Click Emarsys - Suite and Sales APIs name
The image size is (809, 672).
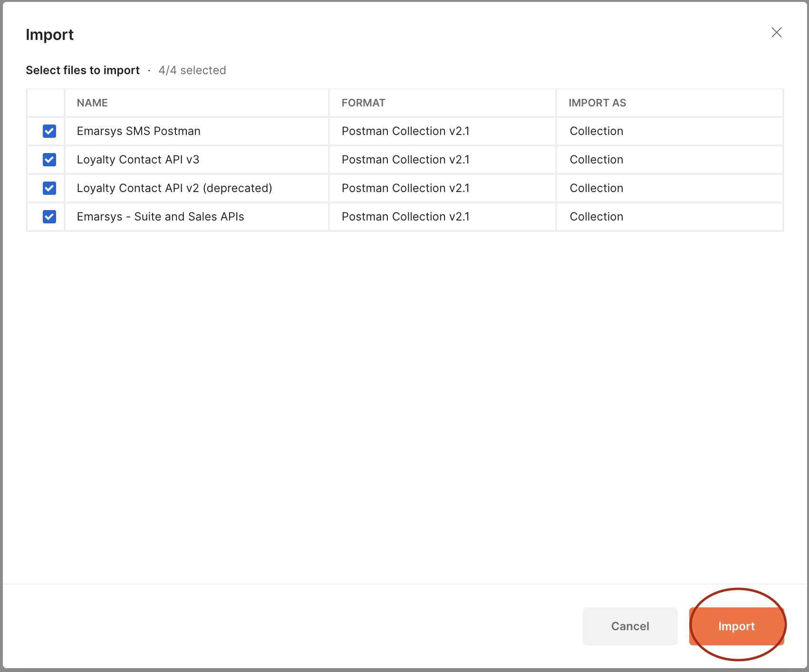click(x=160, y=217)
